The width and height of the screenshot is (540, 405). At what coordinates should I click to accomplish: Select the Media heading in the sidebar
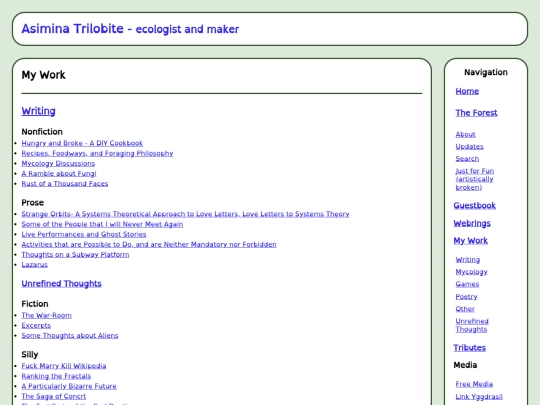pyautogui.click(x=465, y=365)
